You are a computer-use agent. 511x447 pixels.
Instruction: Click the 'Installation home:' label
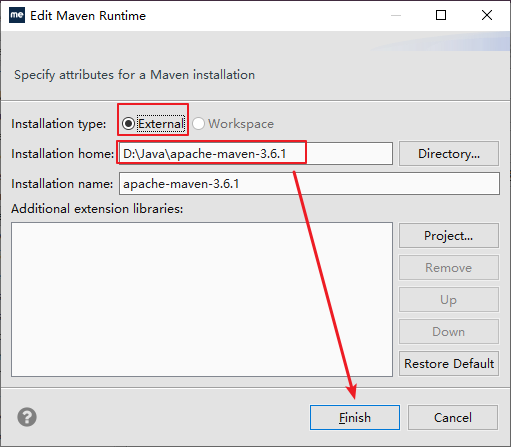pos(63,154)
